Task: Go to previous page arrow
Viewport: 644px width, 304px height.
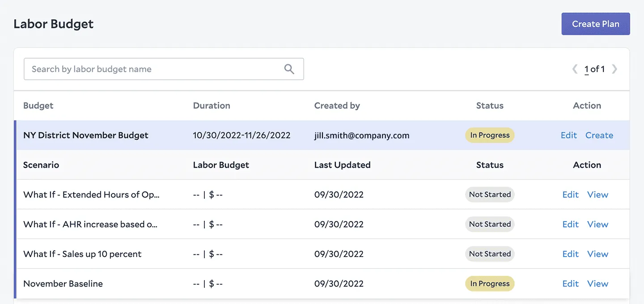Action: pyautogui.click(x=575, y=69)
